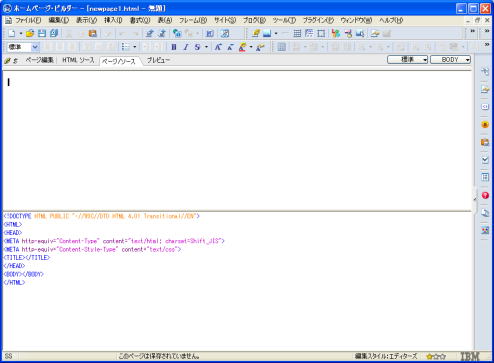
Task: Select the ページ/ソース tab
Action: (x=118, y=61)
